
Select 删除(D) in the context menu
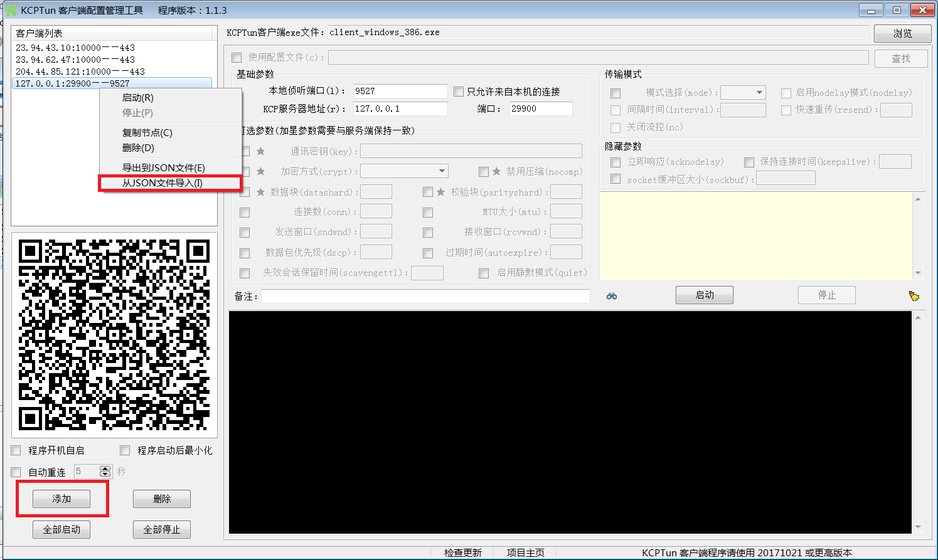tap(138, 148)
